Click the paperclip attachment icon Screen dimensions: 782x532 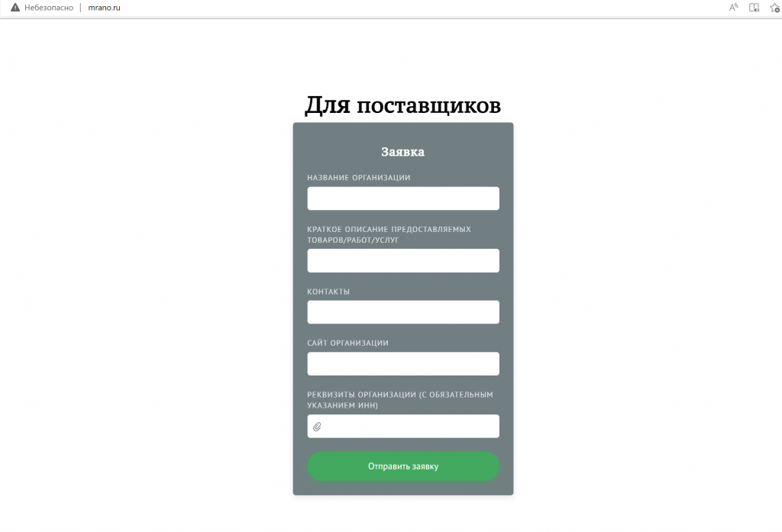coord(317,427)
